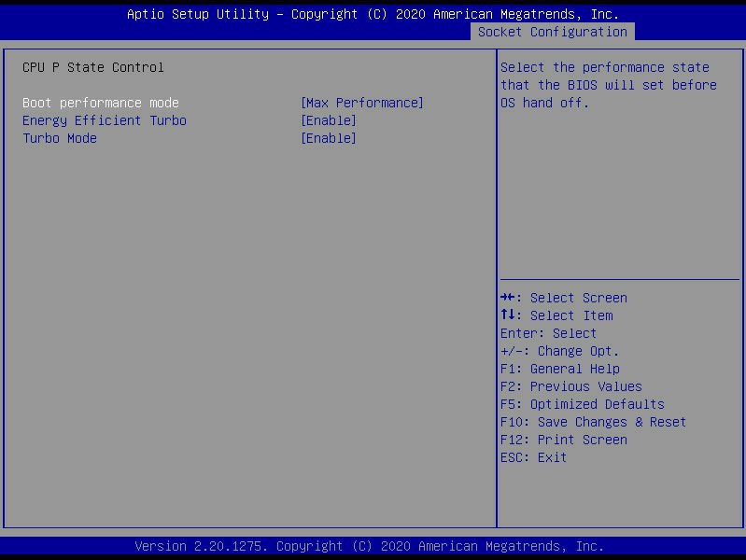
Task: Click the help text about performance state
Action: [609, 85]
